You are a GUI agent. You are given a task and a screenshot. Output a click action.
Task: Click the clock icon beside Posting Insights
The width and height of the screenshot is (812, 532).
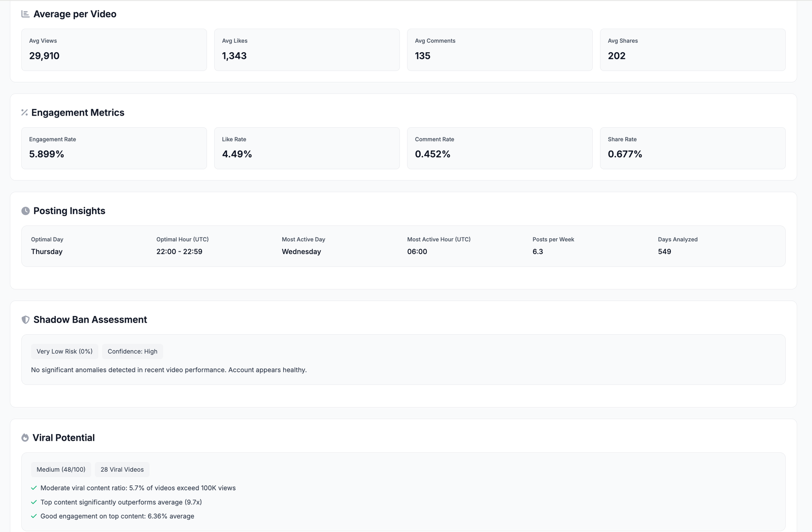25,211
